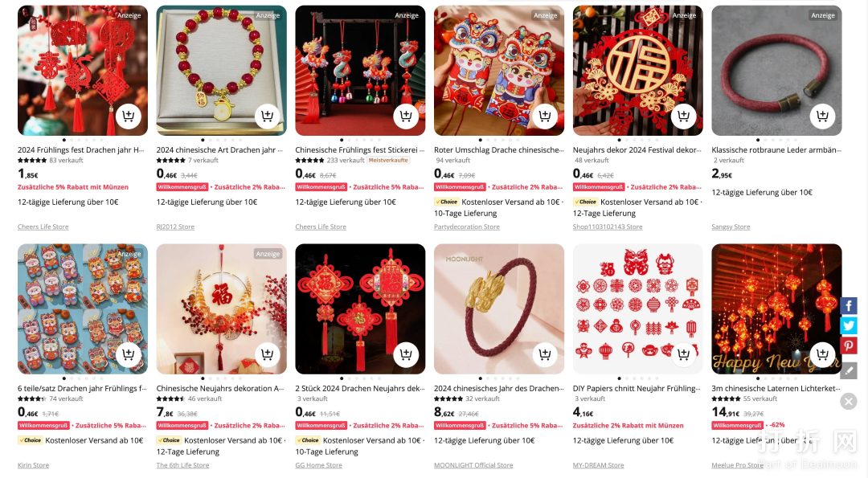The height and width of the screenshot is (478, 868).
Task: Select Chinesische Neujahrs dekoration wreath image
Action: tap(222, 308)
